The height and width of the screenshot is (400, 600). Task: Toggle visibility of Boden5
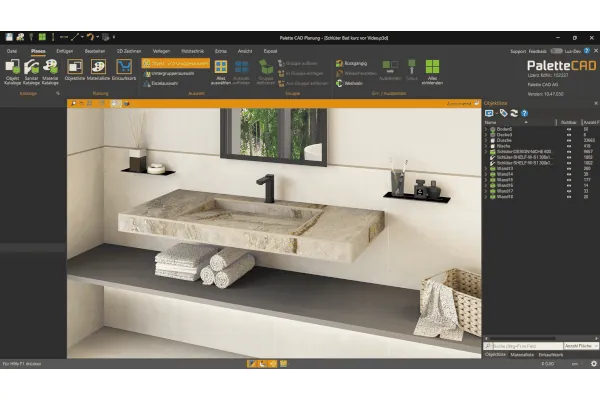(569, 129)
